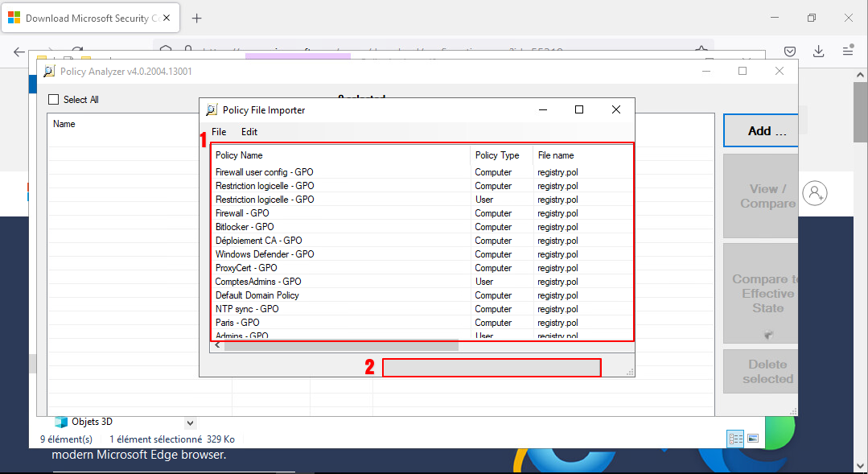The height and width of the screenshot is (474, 868).
Task: Switch Explorer to large thumbnails view
Action: 753,439
